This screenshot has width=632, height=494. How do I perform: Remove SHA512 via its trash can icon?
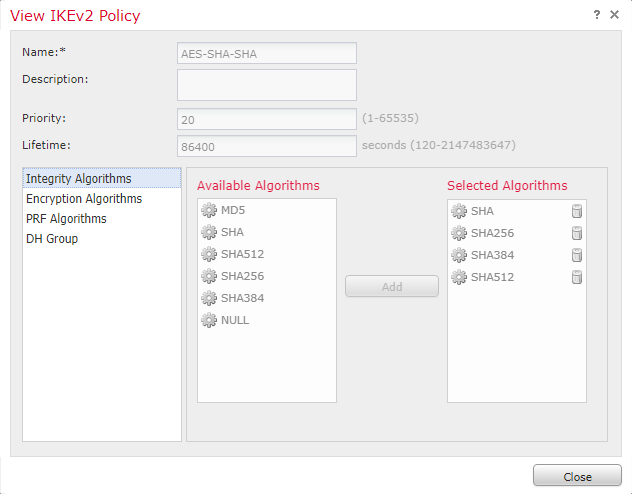[x=577, y=277]
